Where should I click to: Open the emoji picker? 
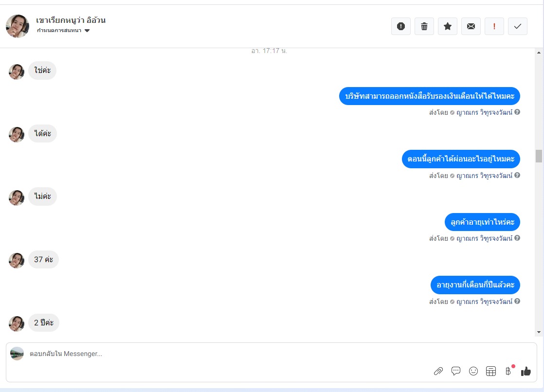click(473, 371)
